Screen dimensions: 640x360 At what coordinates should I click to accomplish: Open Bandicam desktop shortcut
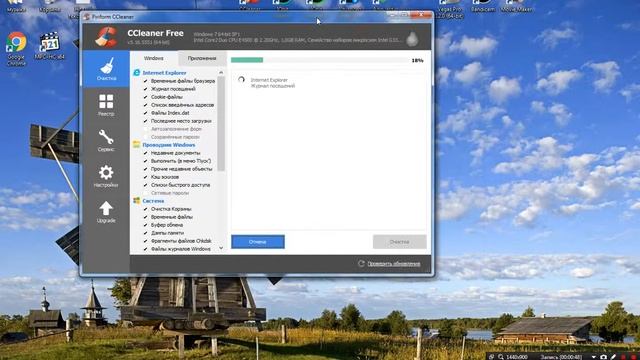483,7
